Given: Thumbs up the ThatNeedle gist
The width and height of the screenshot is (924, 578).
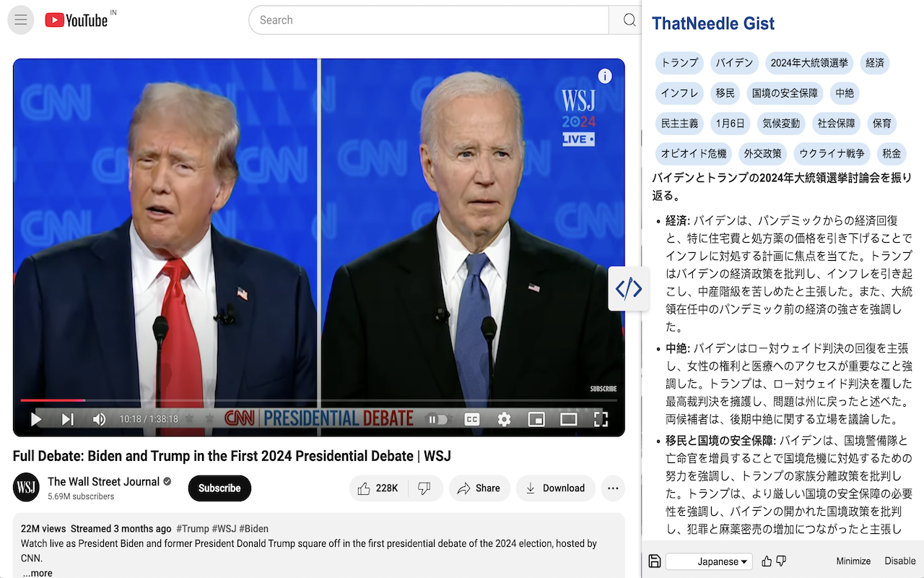Looking at the screenshot, I should tap(767, 561).
